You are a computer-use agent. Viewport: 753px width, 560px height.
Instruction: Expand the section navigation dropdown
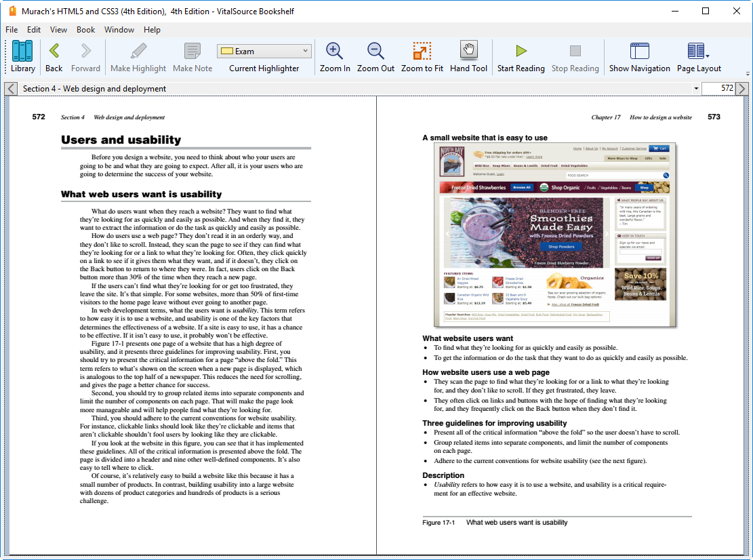[x=697, y=88]
